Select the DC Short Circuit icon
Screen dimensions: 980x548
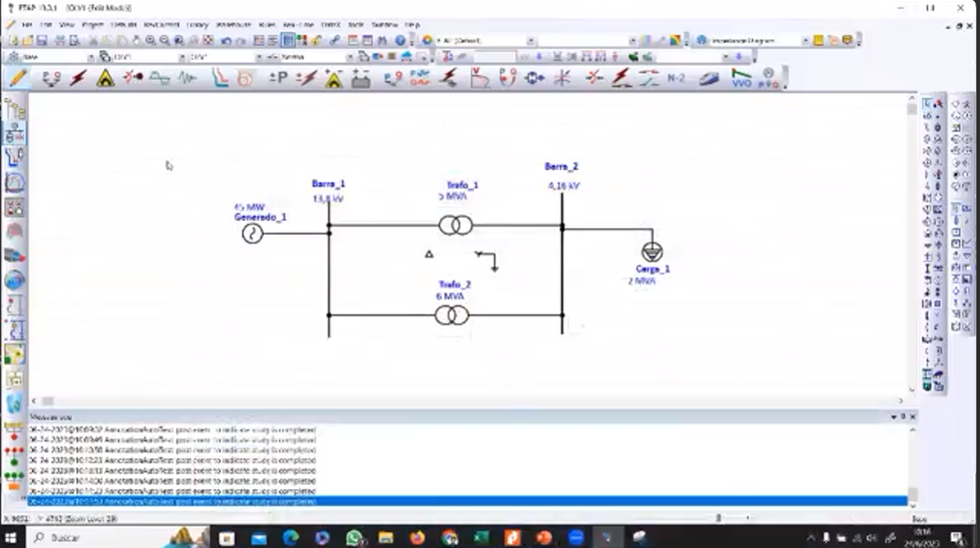pos(306,77)
